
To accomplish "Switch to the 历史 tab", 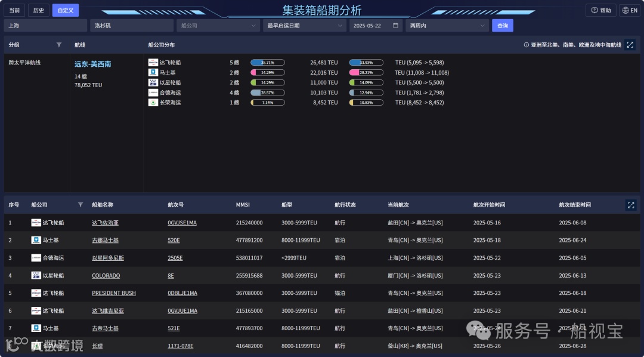I will [39, 10].
